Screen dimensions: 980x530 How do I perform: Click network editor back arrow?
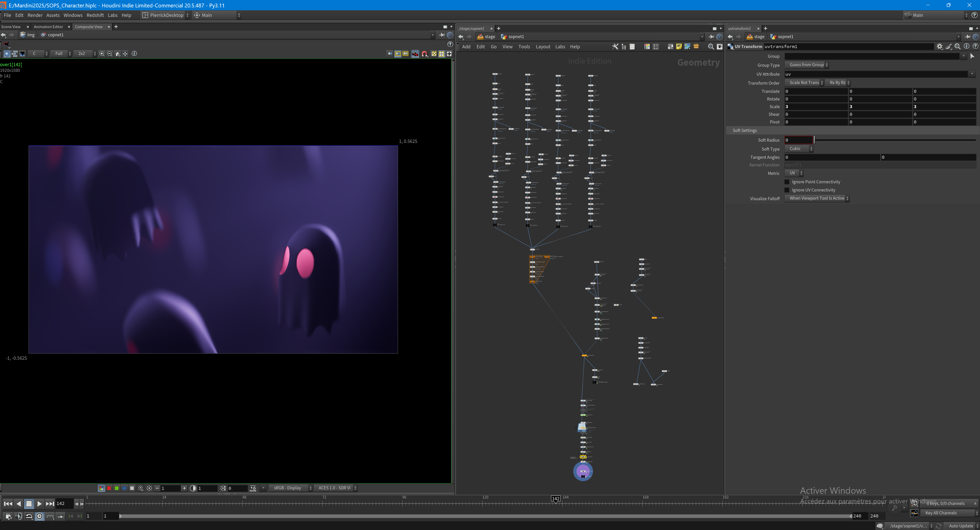[x=461, y=37]
